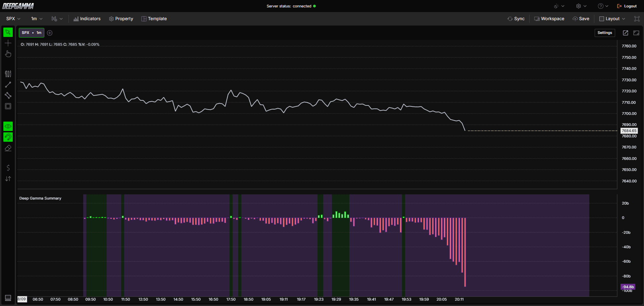The height and width of the screenshot is (306, 644).
Task: Log out of DeepGamma
Action: [x=627, y=6]
